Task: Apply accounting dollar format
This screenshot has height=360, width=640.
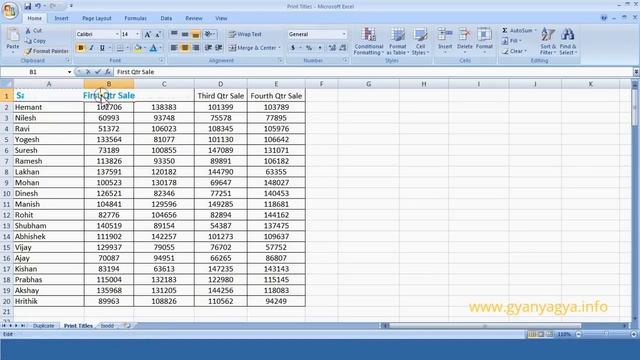Action: [293, 48]
